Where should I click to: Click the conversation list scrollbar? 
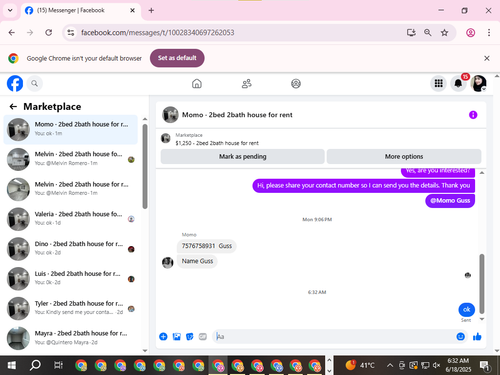click(x=145, y=167)
